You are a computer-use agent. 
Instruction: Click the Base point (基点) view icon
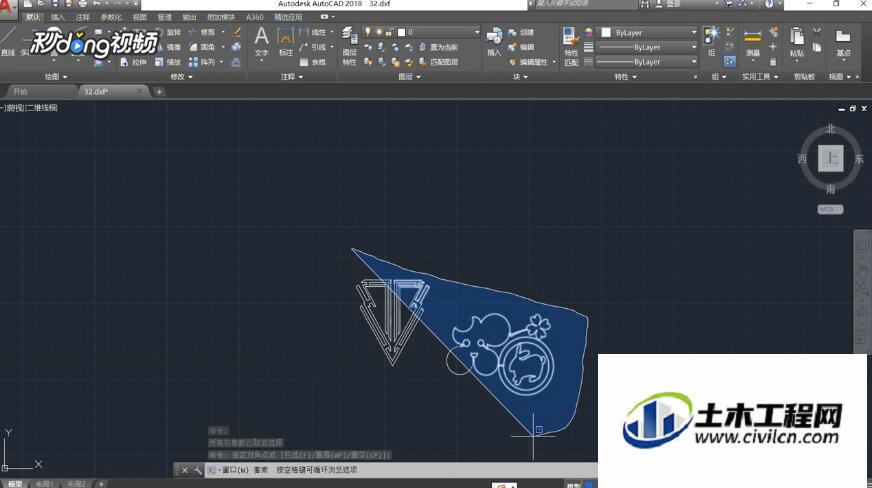pos(843,43)
